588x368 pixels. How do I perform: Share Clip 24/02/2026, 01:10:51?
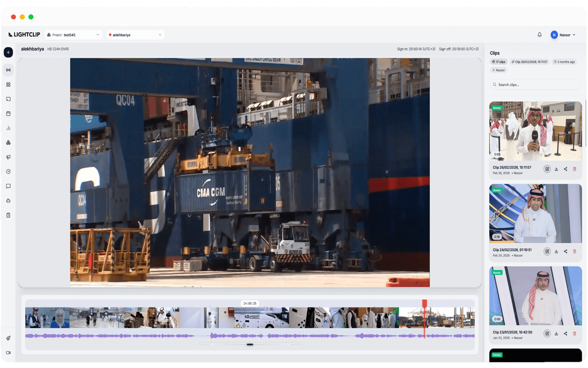[565, 252]
